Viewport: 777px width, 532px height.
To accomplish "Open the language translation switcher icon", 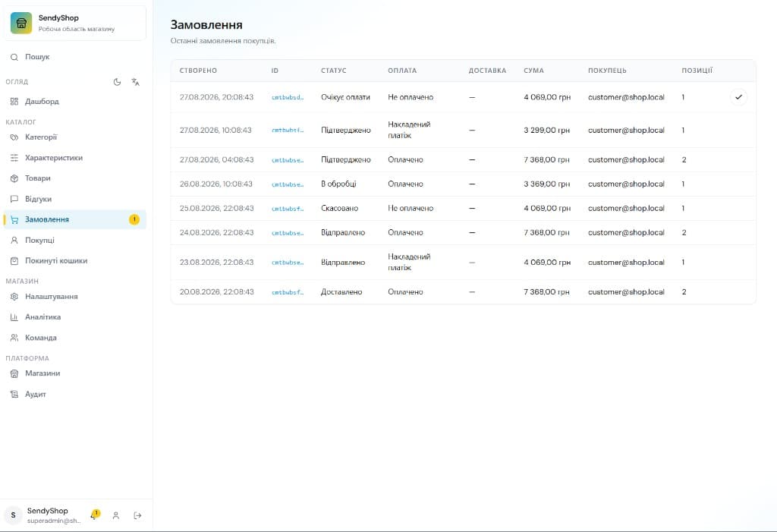I will [x=135, y=82].
